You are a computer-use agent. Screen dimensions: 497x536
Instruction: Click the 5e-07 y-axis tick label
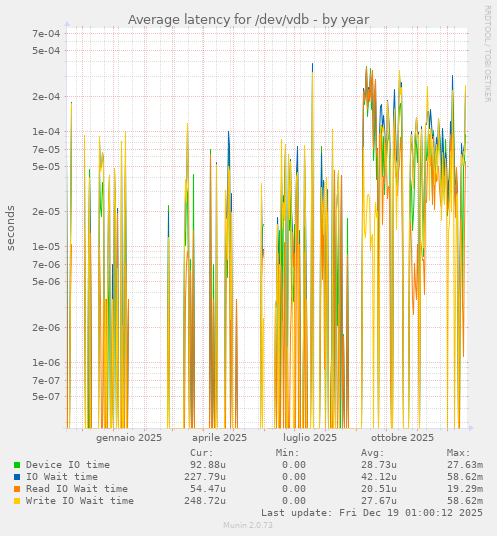click(46, 397)
